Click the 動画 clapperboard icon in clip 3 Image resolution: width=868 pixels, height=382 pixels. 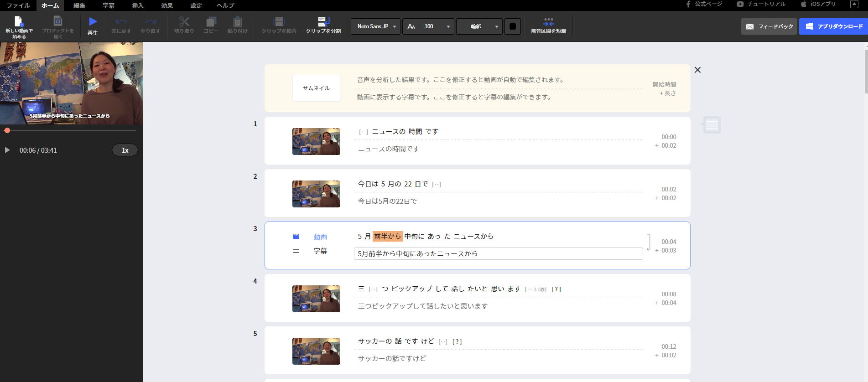296,237
